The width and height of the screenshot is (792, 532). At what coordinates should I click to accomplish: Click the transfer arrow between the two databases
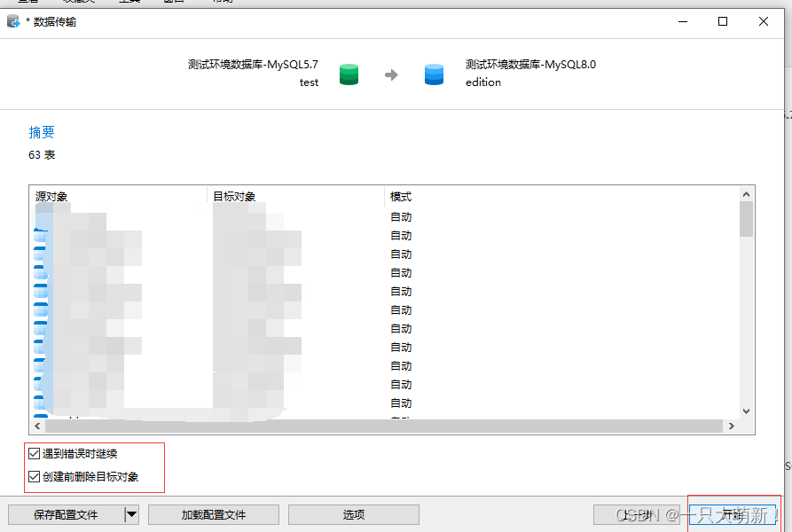click(x=391, y=74)
